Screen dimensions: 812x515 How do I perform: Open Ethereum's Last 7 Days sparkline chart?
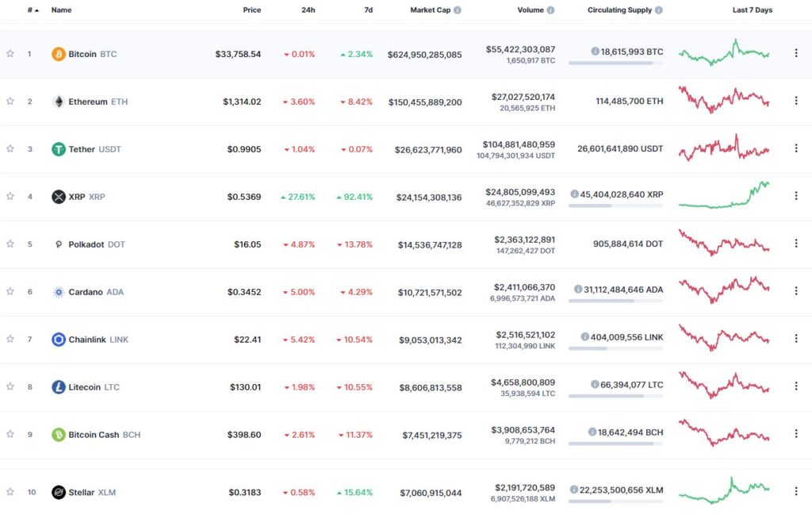(724, 99)
